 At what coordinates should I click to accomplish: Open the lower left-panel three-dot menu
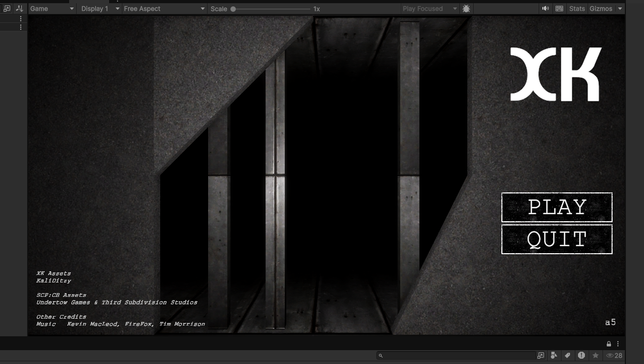pyautogui.click(x=21, y=27)
